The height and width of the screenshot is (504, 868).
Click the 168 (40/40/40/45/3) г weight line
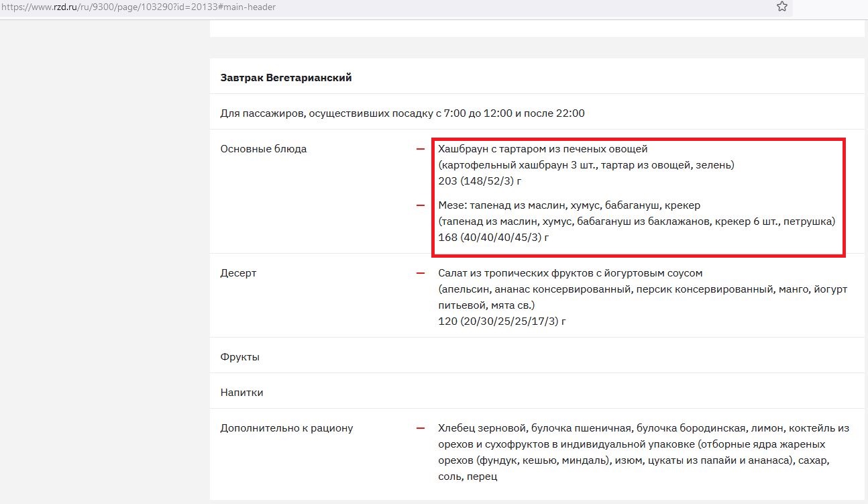(494, 238)
